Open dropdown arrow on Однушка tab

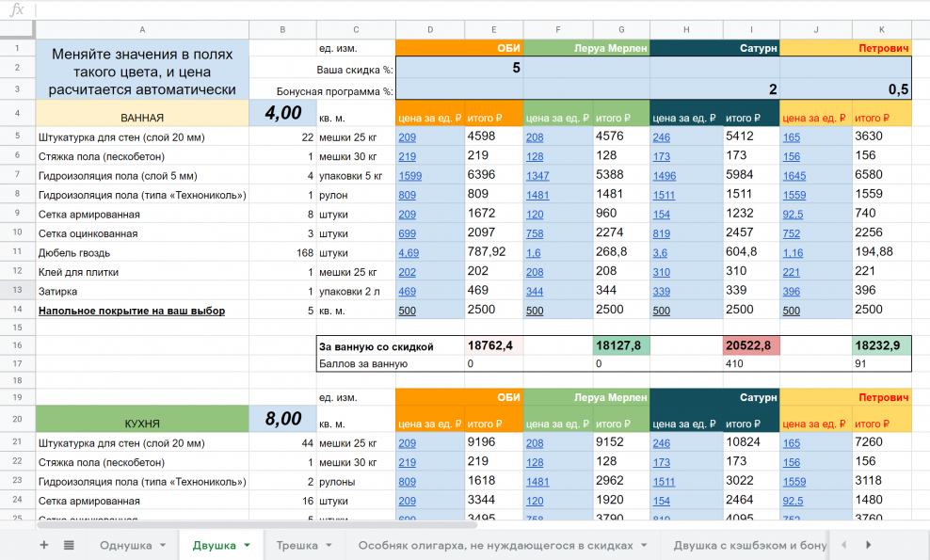coord(162,545)
